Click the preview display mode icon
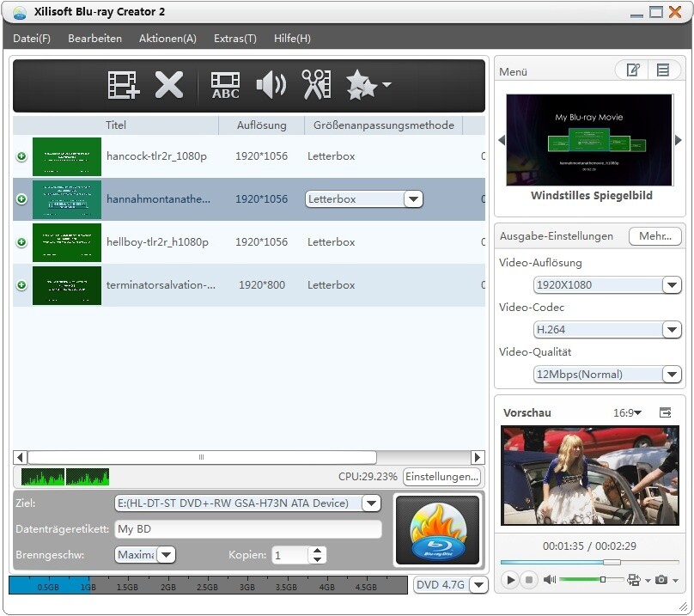Viewport: 694px width, 616px height. pyautogui.click(x=633, y=580)
